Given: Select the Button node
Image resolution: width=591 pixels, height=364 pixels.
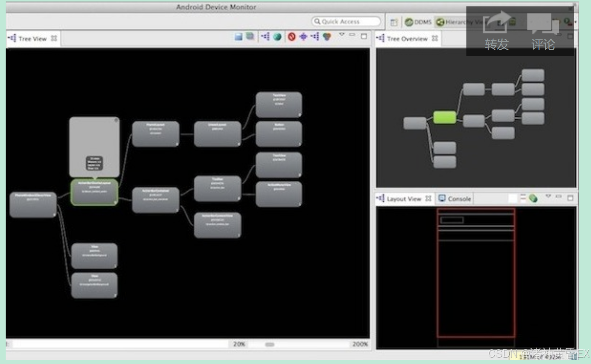Looking at the screenshot, I should click(x=279, y=134).
